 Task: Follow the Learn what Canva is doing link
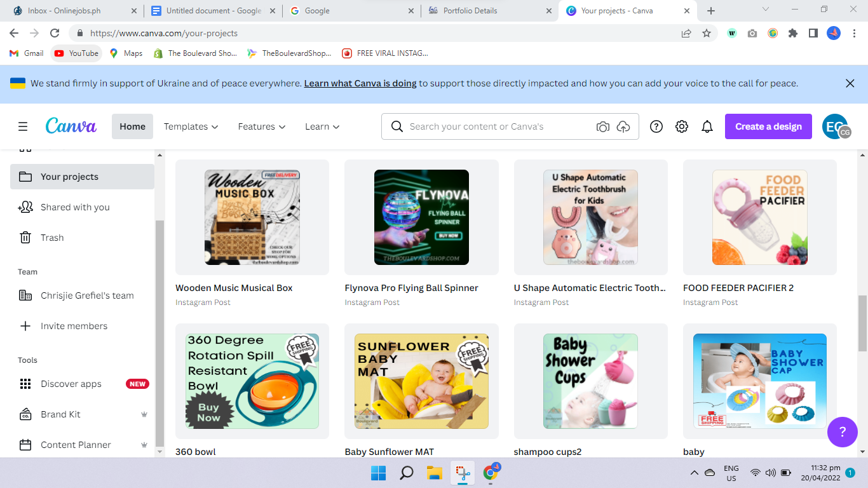coord(360,83)
